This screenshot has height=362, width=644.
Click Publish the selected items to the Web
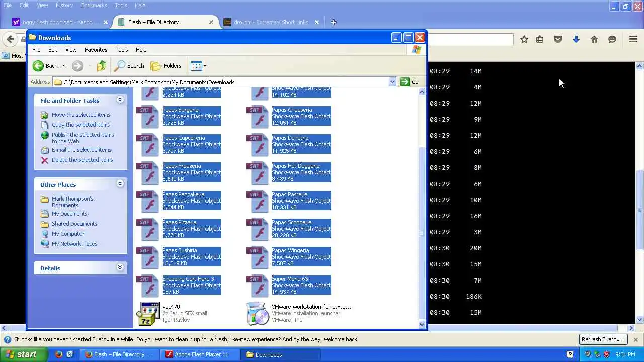[x=83, y=138]
